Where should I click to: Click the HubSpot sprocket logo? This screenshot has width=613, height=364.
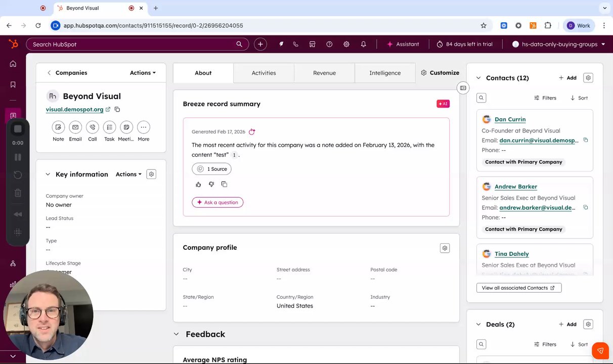click(13, 44)
